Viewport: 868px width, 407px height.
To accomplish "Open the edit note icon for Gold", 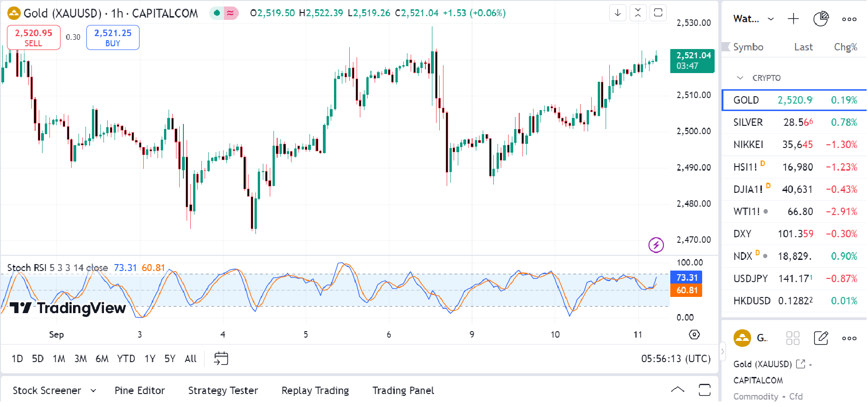I will (x=821, y=338).
